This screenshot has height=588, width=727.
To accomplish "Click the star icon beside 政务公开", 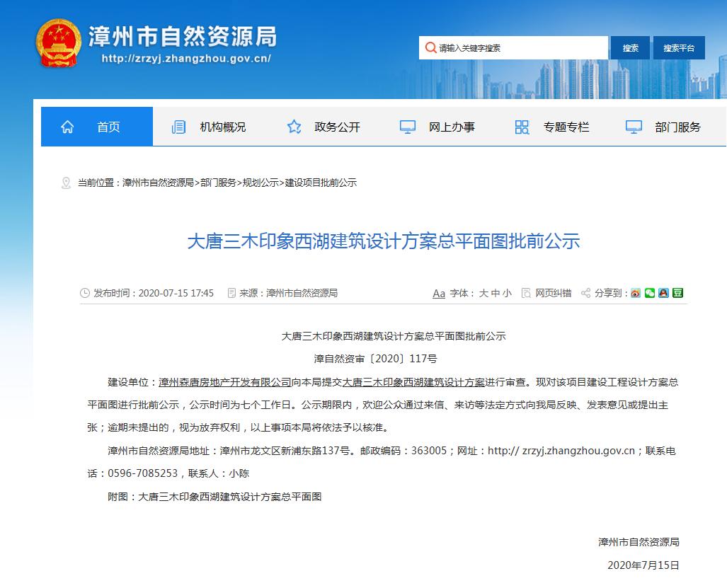I will [x=293, y=126].
